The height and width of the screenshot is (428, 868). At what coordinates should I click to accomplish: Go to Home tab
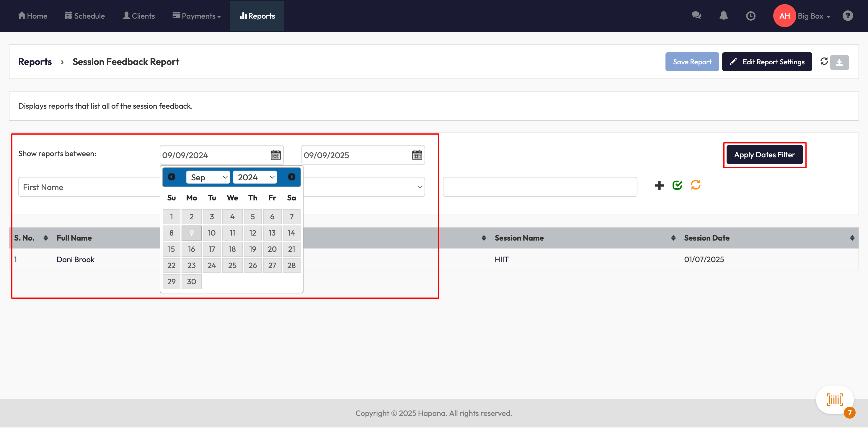[33, 16]
